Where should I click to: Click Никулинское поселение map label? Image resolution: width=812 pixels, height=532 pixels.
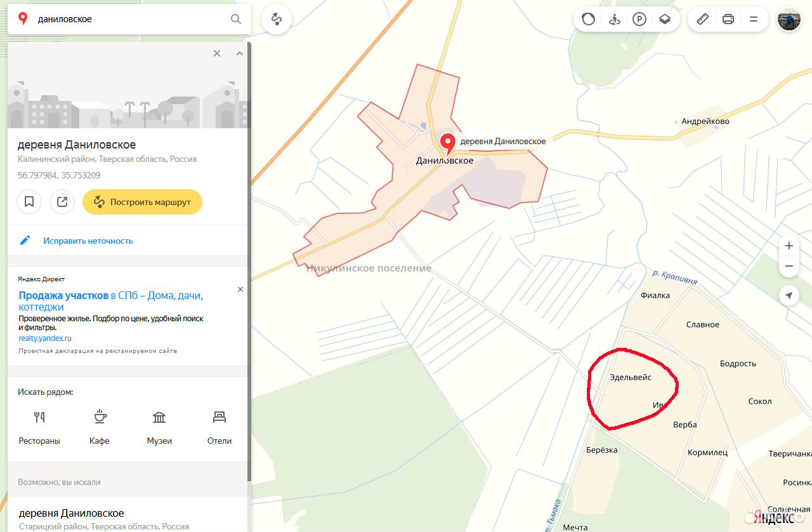point(369,268)
